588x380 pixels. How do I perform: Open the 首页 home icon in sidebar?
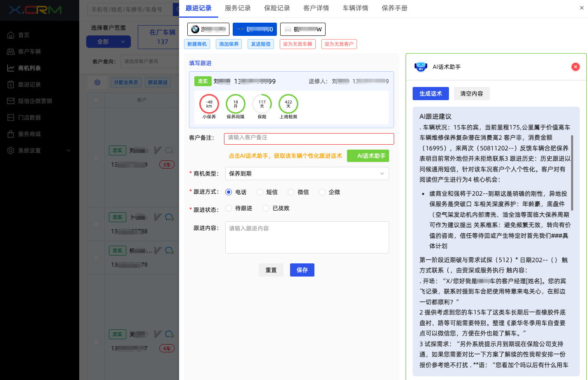coord(11,35)
